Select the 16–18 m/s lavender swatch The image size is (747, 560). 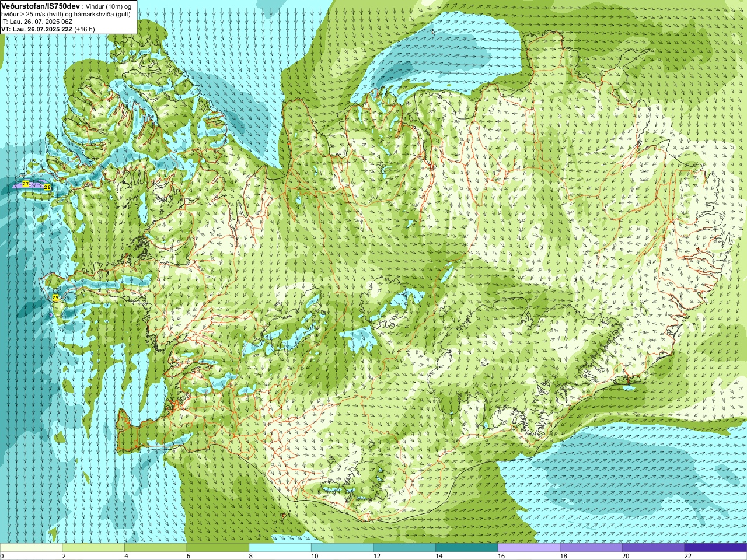point(529,548)
